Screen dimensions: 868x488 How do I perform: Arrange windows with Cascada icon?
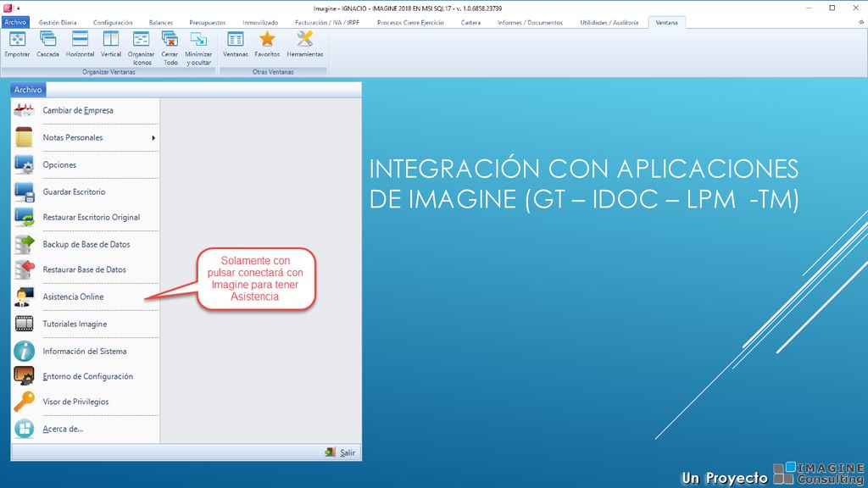[x=47, y=39]
